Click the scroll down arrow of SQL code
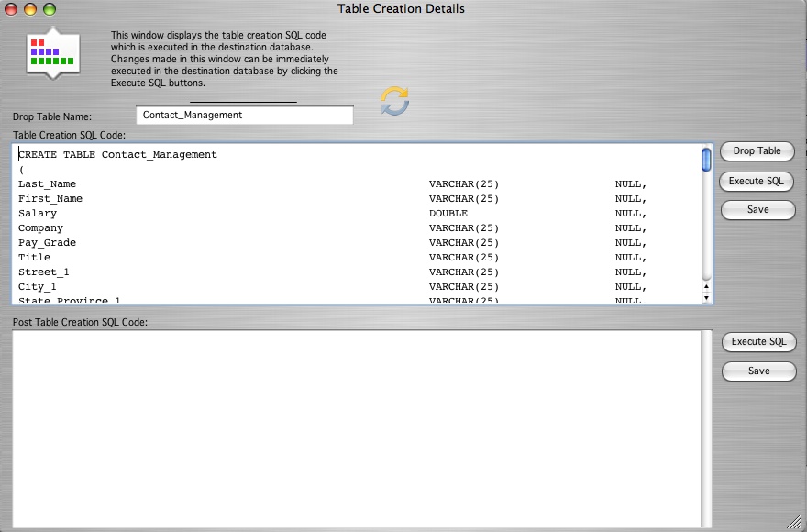Viewport: 807px width, 532px height. pos(706,297)
